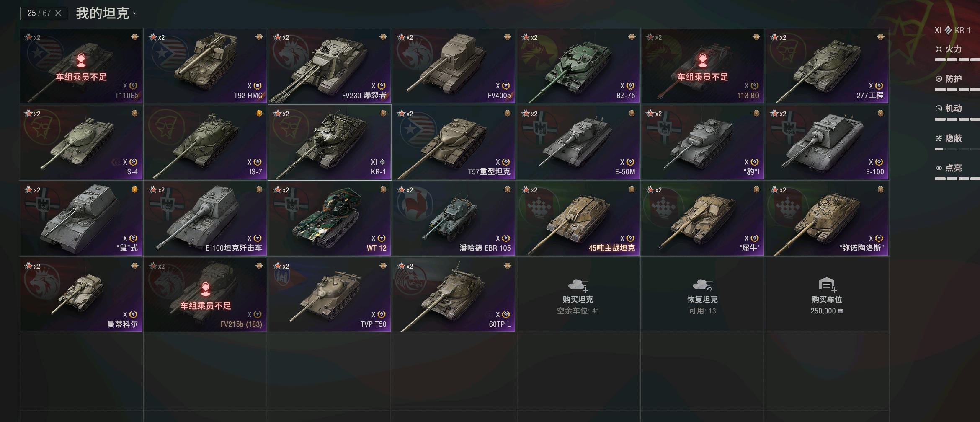Pick the 潘哈德 EBR 105 vehicle

pyautogui.click(x=454, y=218)
